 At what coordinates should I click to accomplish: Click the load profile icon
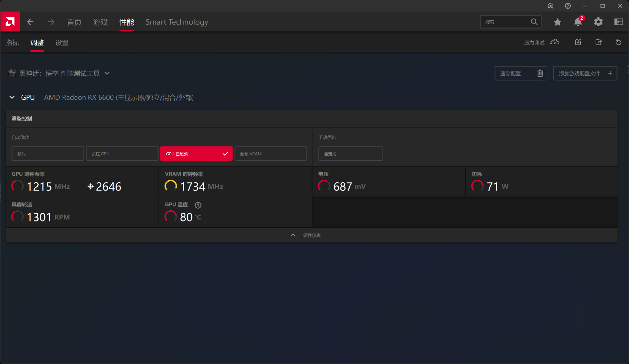[x=578, y=42]
